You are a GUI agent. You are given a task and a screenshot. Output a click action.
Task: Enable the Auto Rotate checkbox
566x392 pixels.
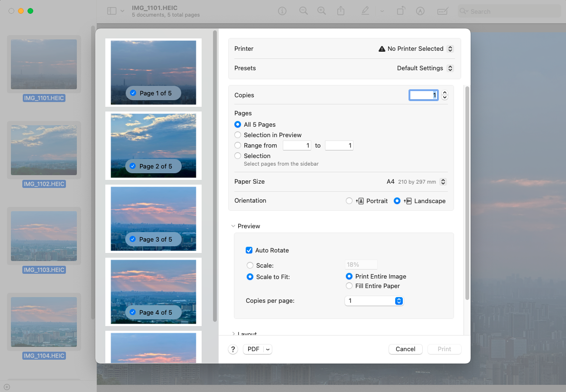pyautogui.click(x=249, y=250)
